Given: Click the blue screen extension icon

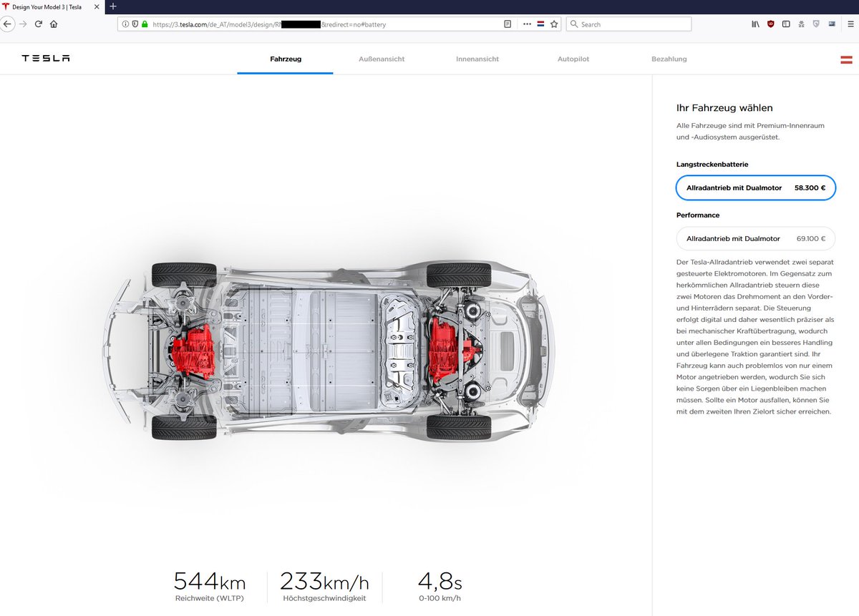Looking at the screenshot, I should [x=832, y=24].
